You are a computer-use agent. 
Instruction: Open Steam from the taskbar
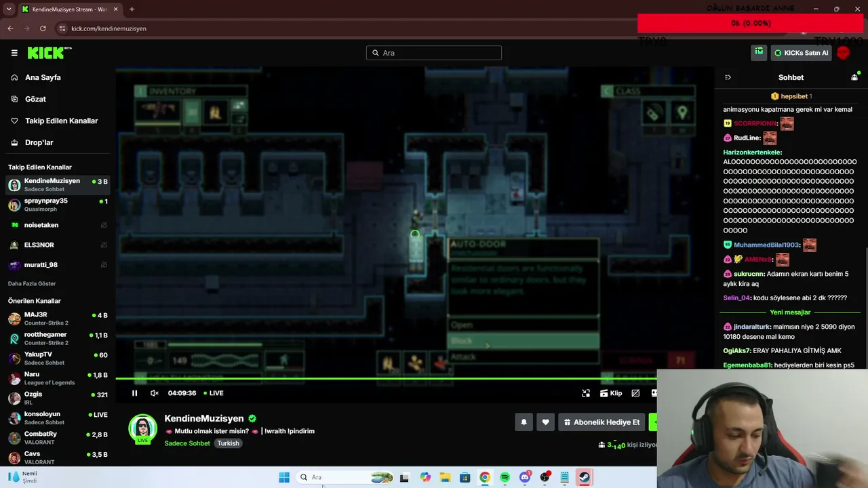click(584, 477)
